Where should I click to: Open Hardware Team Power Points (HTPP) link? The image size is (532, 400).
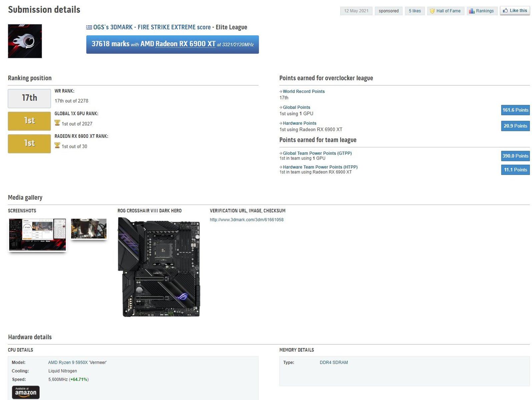tap(320, 167)
